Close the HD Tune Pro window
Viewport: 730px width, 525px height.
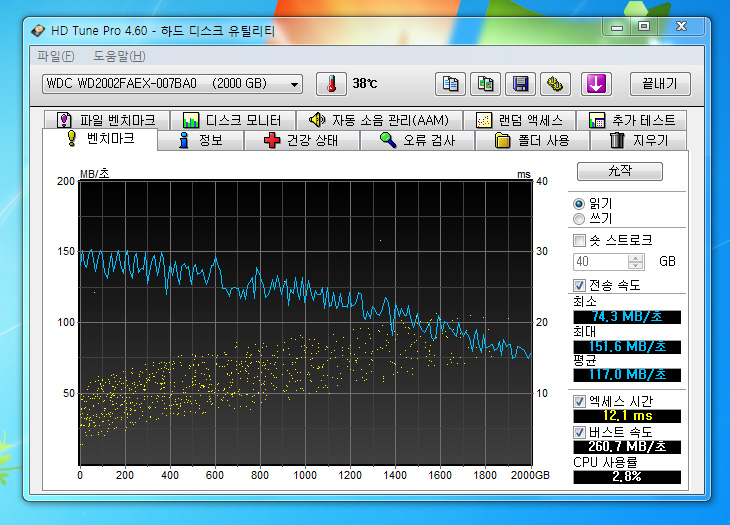click(x=681, y=27)
